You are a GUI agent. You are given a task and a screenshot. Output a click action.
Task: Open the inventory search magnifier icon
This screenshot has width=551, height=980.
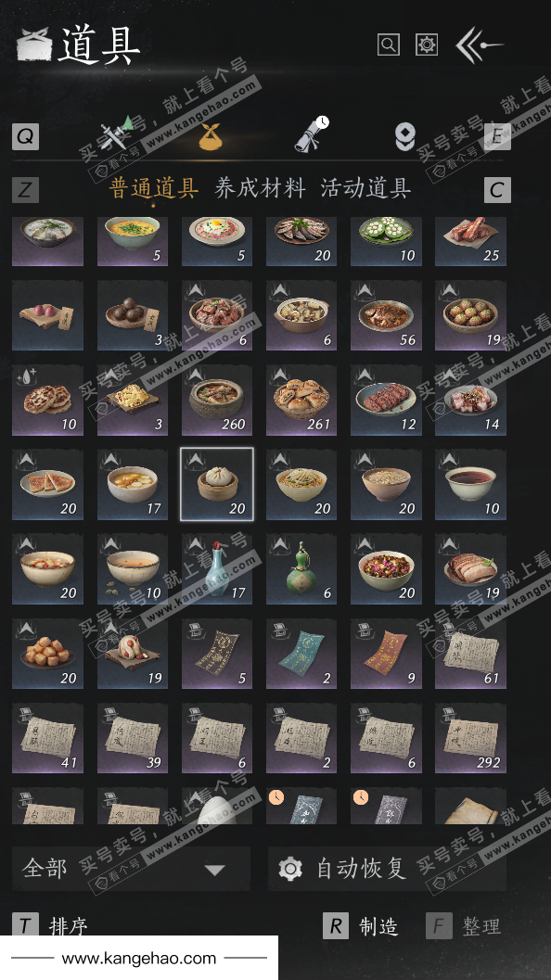[389, 45]
